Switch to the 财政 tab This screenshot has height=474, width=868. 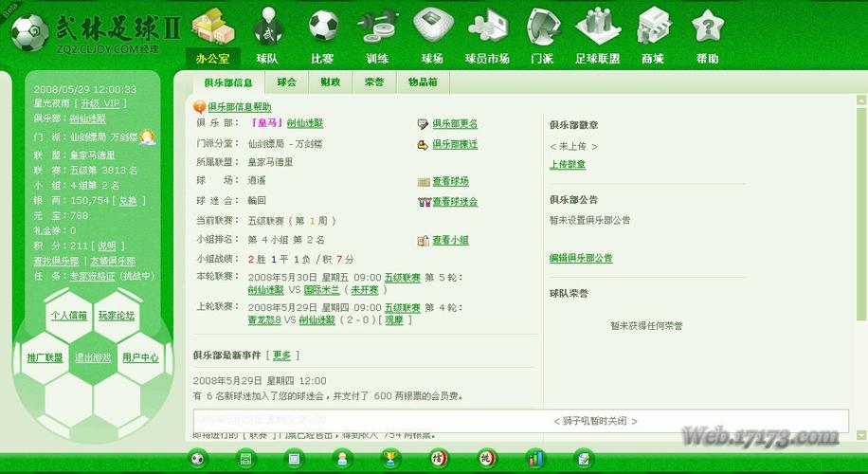point(331,82)
